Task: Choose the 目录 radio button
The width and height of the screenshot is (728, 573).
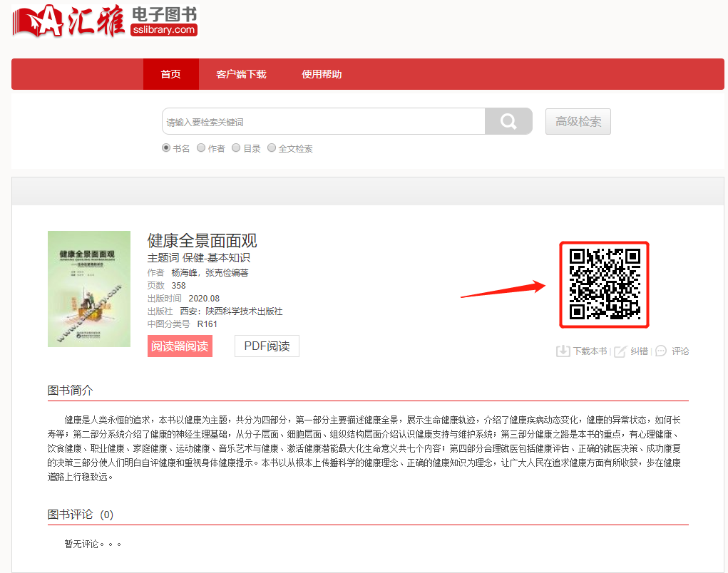Action: click(x=236, y=148)
